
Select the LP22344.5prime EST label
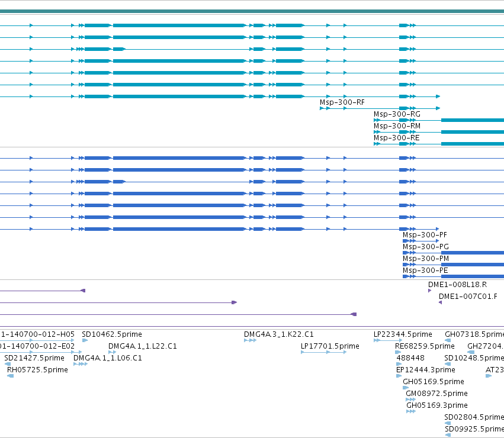pyautogui.click(x=403, y=334)
